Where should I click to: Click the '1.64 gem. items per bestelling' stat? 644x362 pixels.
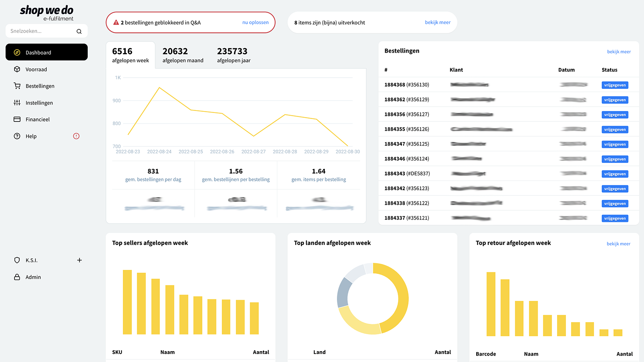click(x=319, y=175)
